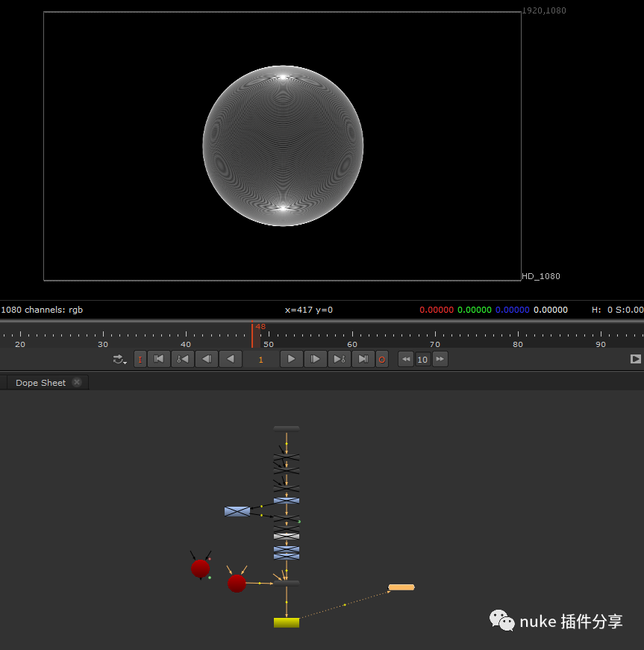Click the frame increment field showing 10
The image size is (644, 650).
point(422,359)
